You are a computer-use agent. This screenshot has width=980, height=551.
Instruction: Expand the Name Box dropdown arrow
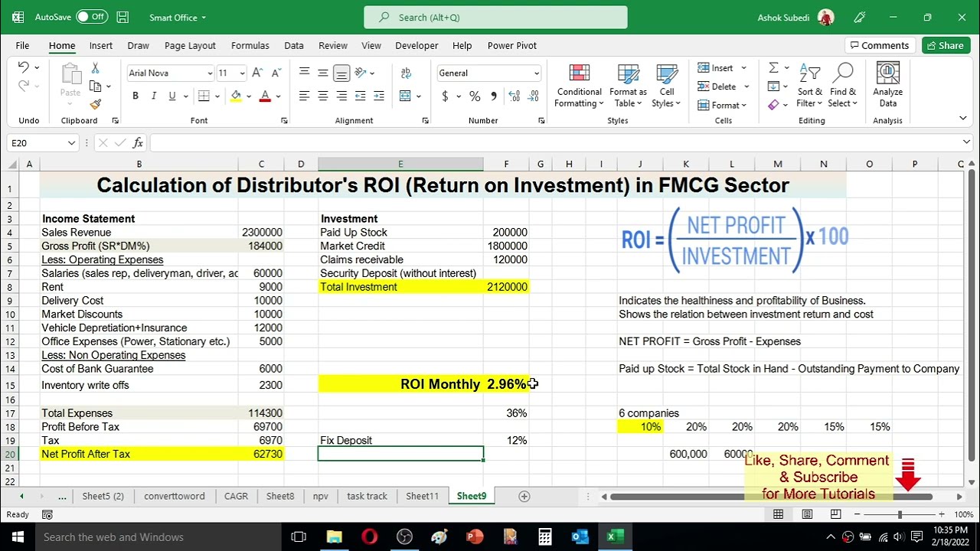[71, 143]
